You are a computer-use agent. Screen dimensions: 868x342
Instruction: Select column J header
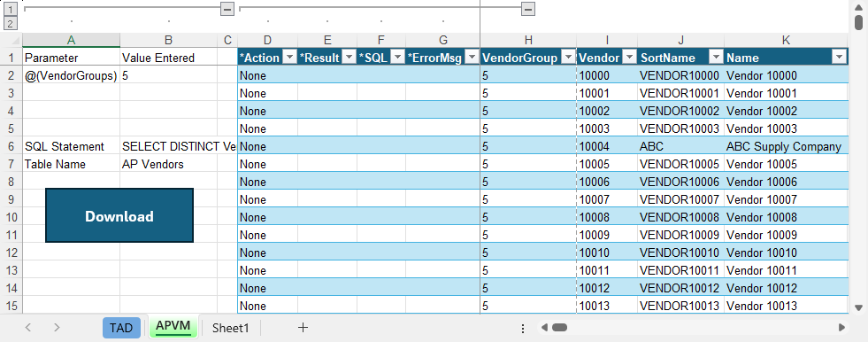coord(680,40)
